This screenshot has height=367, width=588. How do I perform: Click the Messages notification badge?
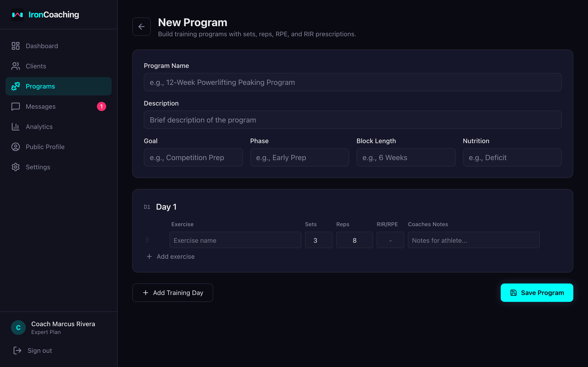(x=102, y=106)
